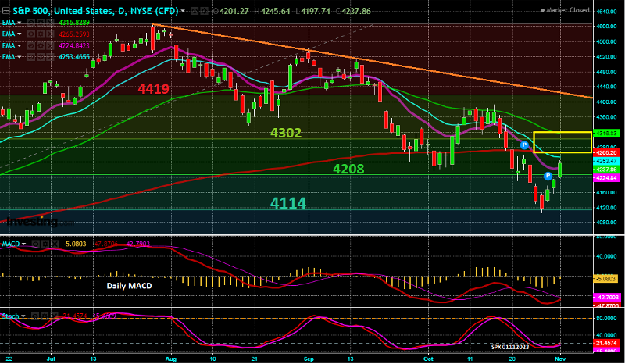Remove the EMA 4253.4655 indicator

pos(49,57)
